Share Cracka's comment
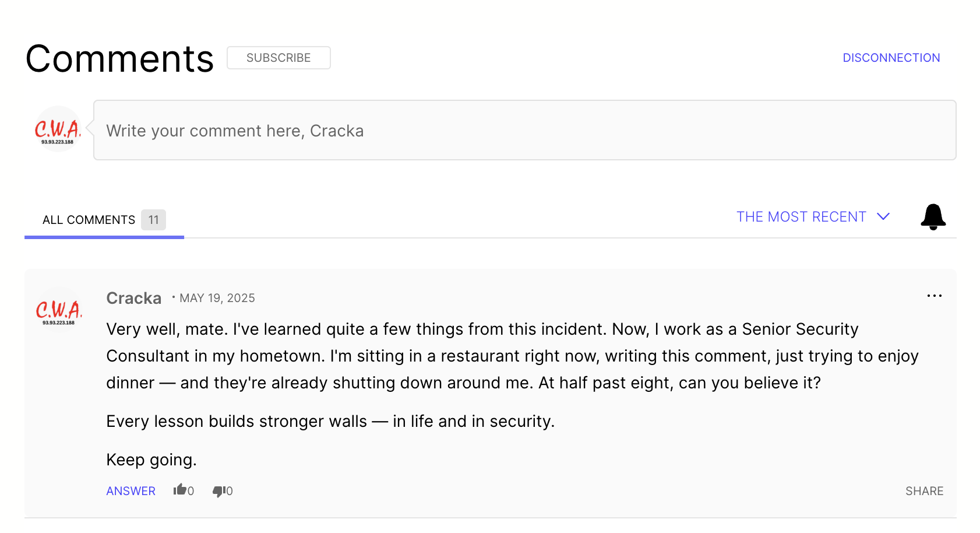 point(924,491)
